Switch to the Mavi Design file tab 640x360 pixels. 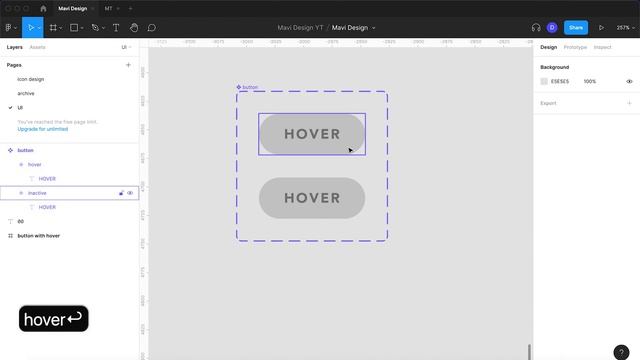73,9
